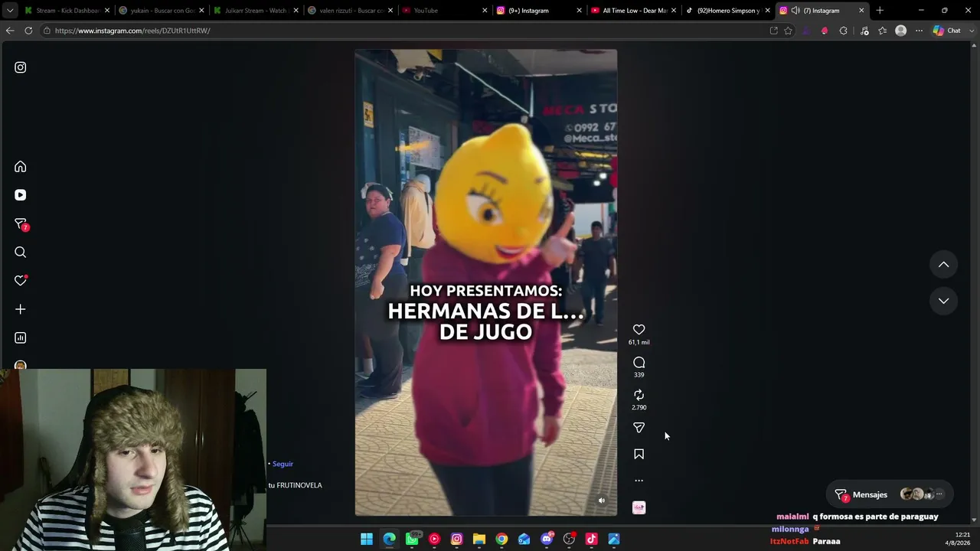980x551 pixels.
Task: Switch to the Stream - Kick Dashboard tab
Action: pyautogui.click(x=67, y=11)
